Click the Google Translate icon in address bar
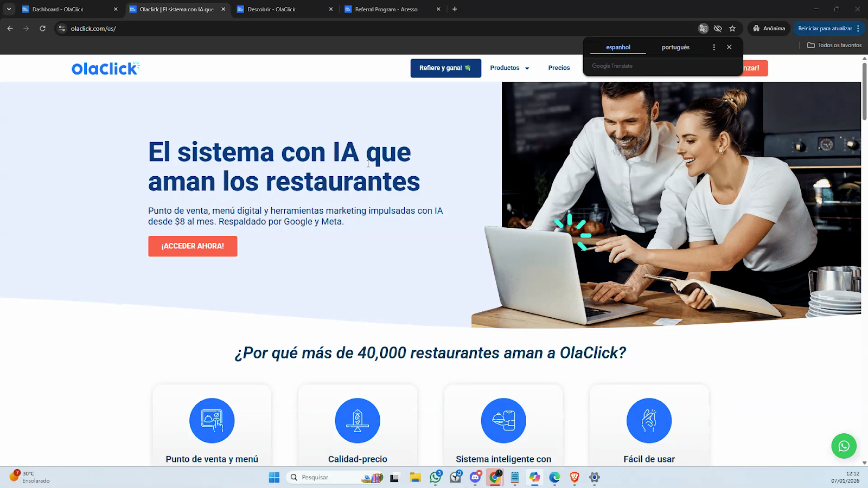 (703, 29)
